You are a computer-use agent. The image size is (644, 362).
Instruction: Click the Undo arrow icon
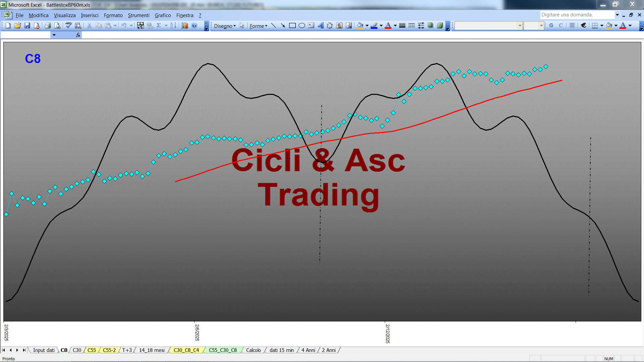coord(124,25)
